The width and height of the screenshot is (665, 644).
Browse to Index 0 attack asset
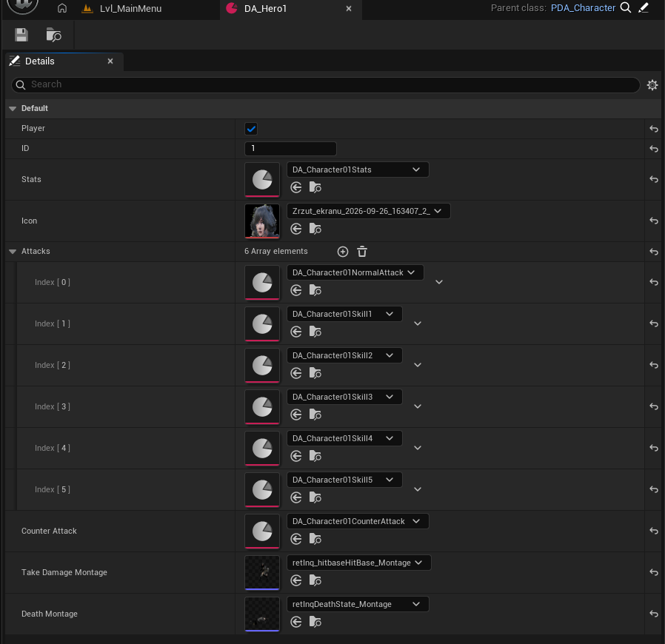(315, 290)
